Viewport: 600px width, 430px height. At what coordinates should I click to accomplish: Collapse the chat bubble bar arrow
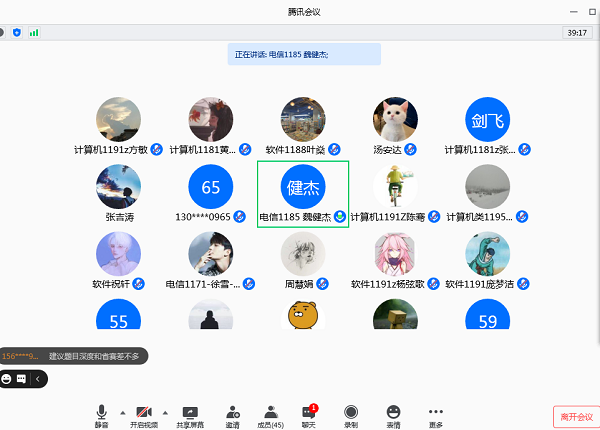38,379
